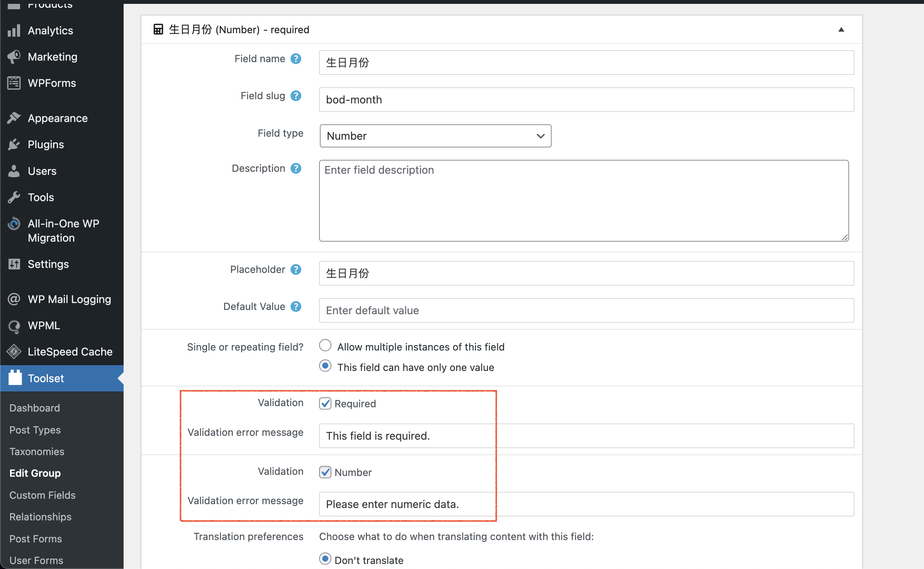Select 'Allow multiple instances of this field'

coord(325,345)
